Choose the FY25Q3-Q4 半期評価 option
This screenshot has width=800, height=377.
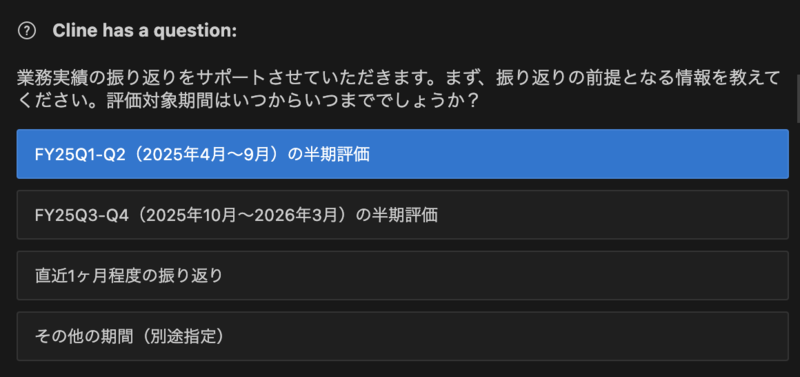coord(403,215)
